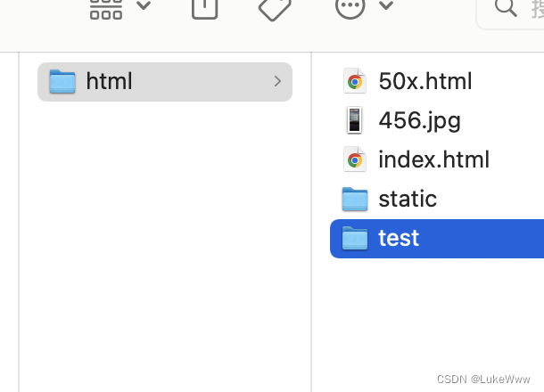544x392 pixels.
Task: Click the Chrome icon next to index.html
Action: pyautogui.click(x=355, y=159)
